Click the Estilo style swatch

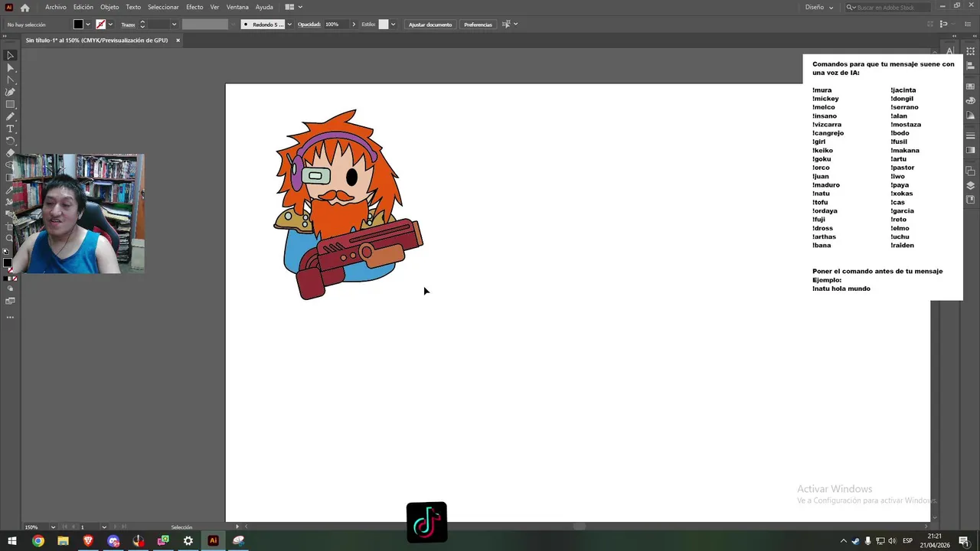point(384,24)
